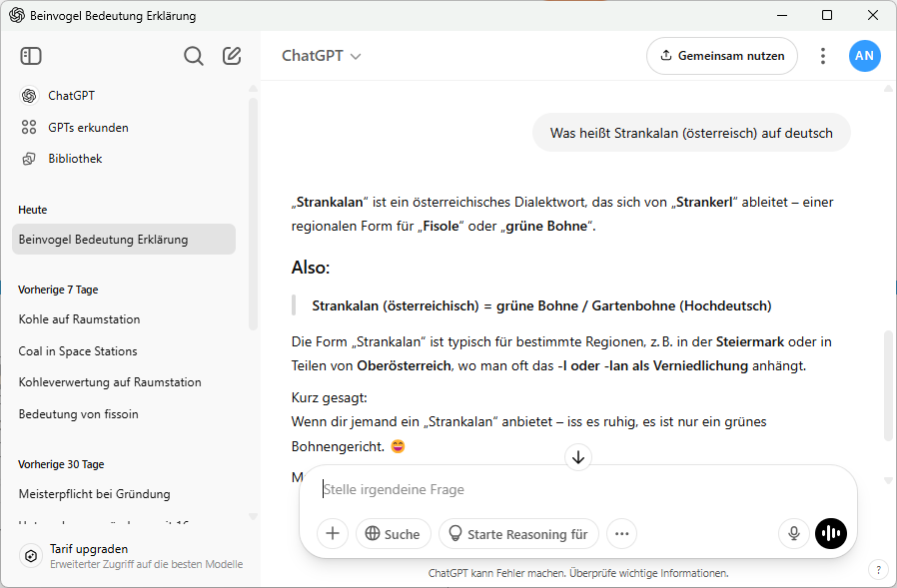The height and width of the screenshot is (588, 897).
Task: Toggle the Starte Reasoning für option
Action: (518, 534)
